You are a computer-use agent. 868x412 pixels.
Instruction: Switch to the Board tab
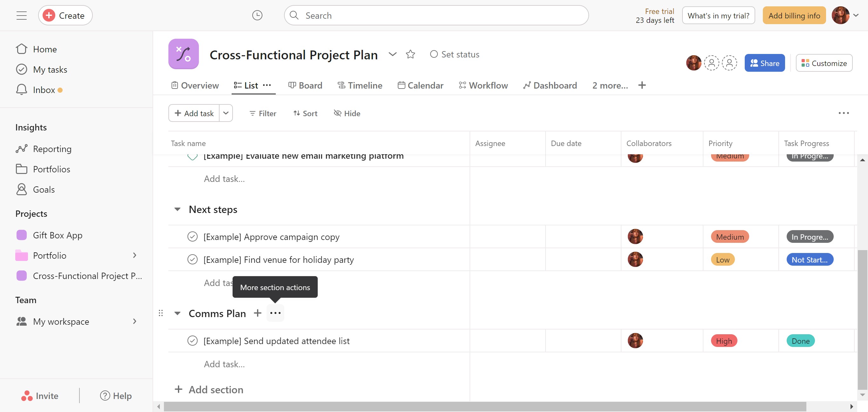(x=305, y=85)
